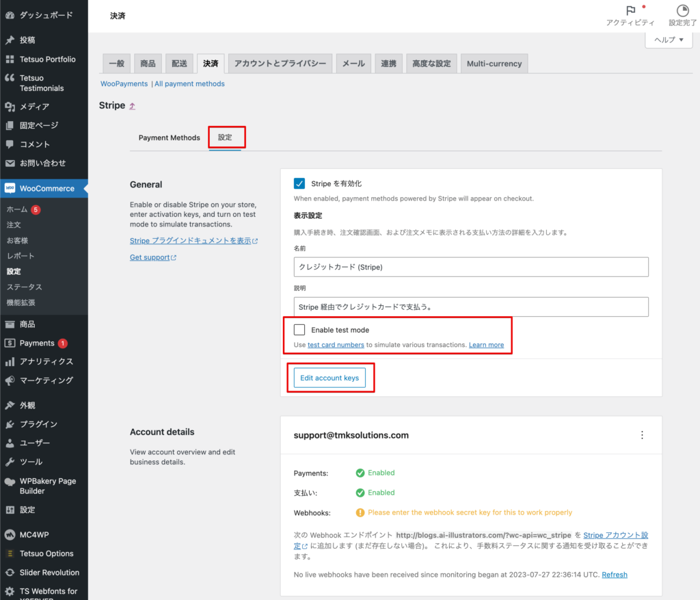Switch to the Payment Methods tab
The height and width of the screenshot is (600, 700).
pyautogui.click(x=169, y=138)
